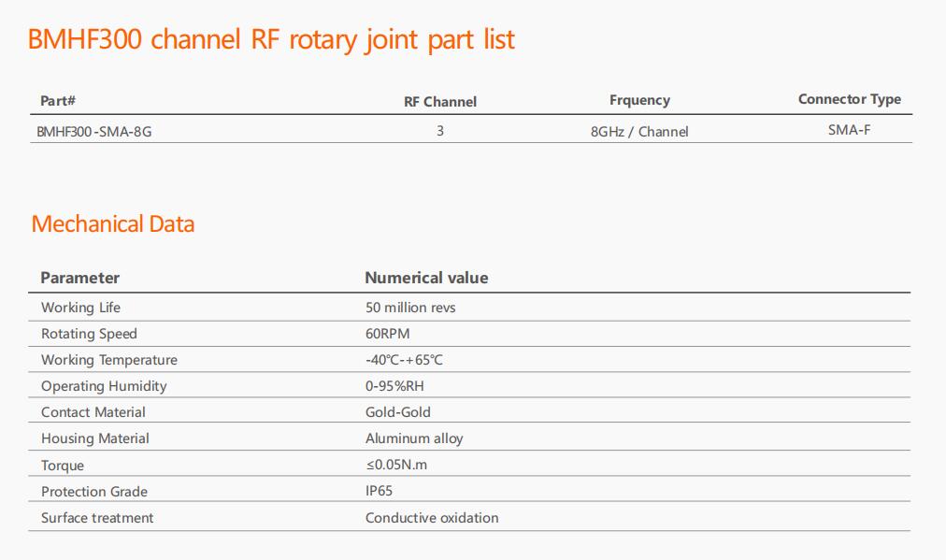
Task: Click the Mechanical Data heading
Action: (x=113, y=224)
